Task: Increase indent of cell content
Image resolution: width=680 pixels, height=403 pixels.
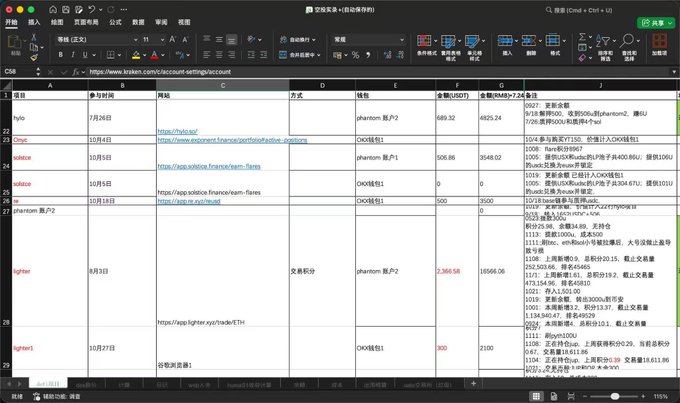Action: tap(264, 55)
